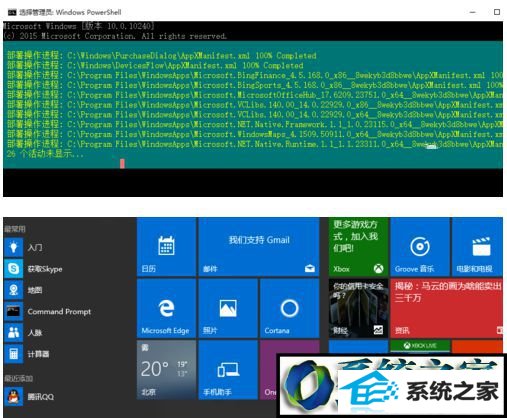507x418 pixels.
Task: Click the PowerShell window title icon
Action: click(12, 12)
